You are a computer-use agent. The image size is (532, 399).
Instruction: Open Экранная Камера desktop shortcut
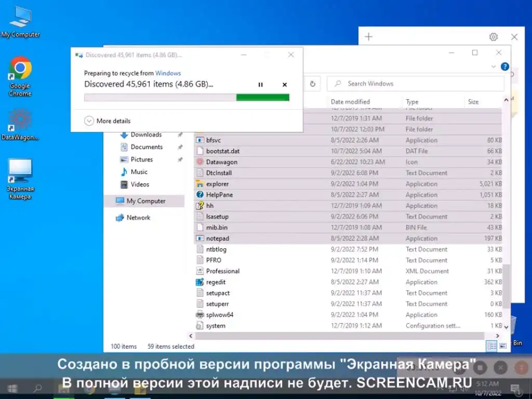tap(20, 179)
